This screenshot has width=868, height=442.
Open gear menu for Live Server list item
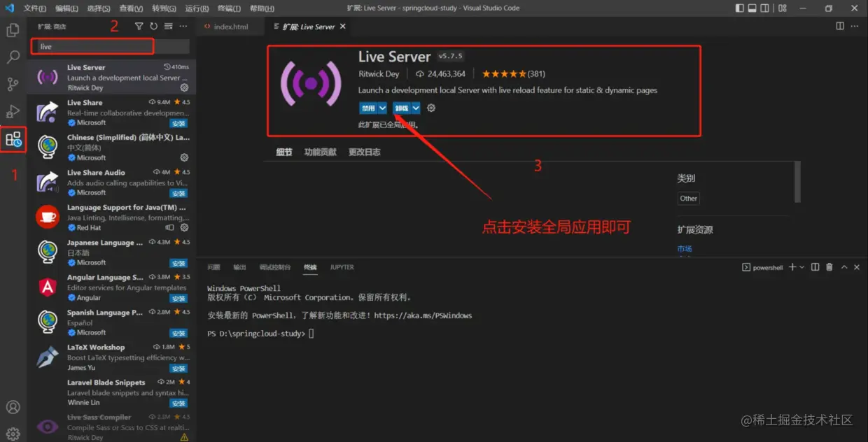click(x=184, y=88)
